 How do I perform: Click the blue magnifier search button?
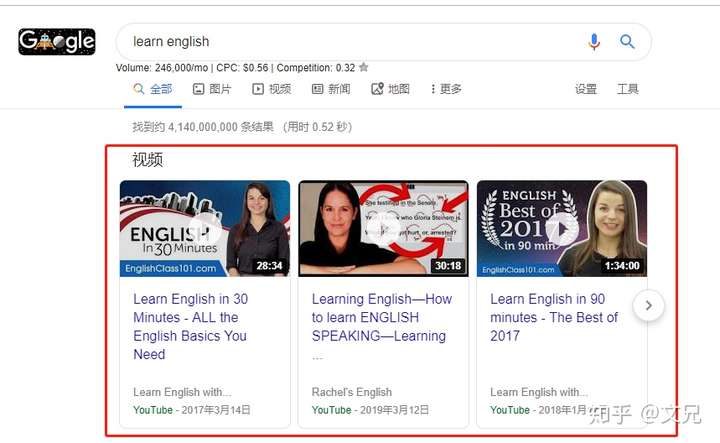(x=627, y=42)
